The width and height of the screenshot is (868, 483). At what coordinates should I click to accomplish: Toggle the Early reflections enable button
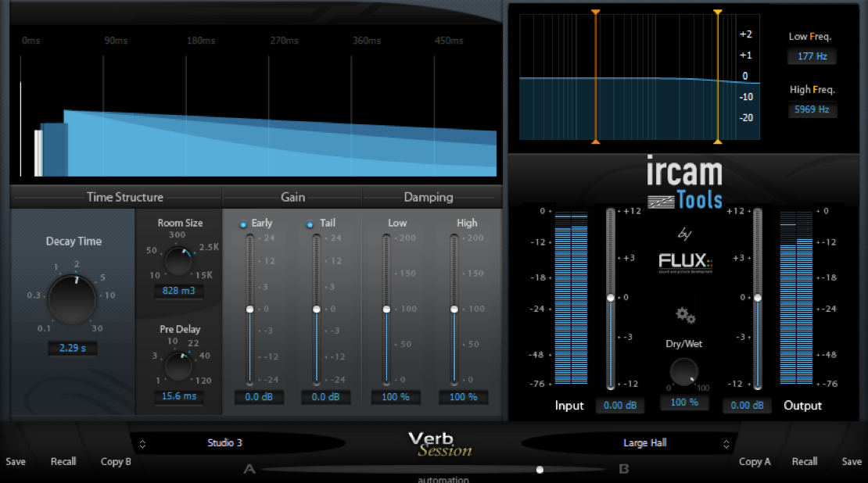pos(244,223)
